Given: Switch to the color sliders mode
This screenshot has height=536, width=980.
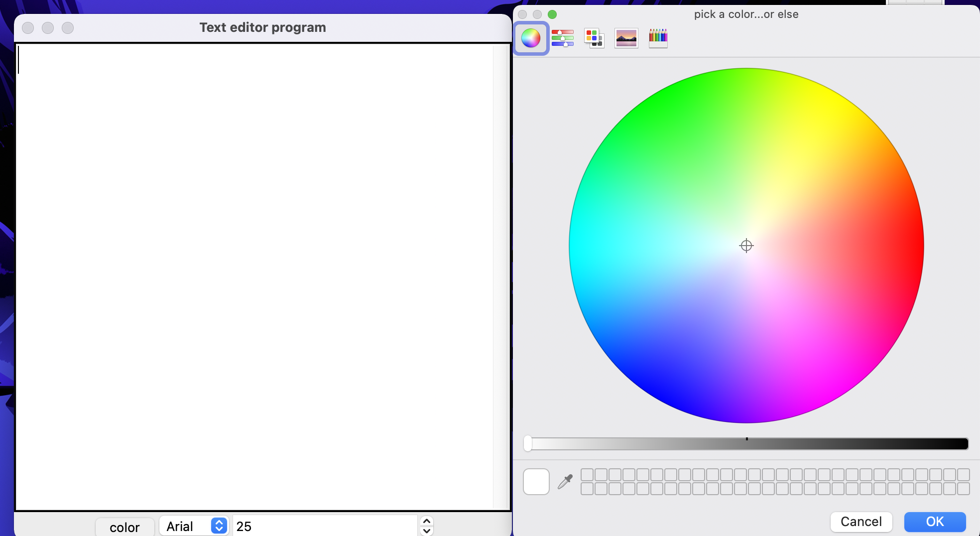Looking at the screenshot, I should pyautogui.click(x=563, y=38).
